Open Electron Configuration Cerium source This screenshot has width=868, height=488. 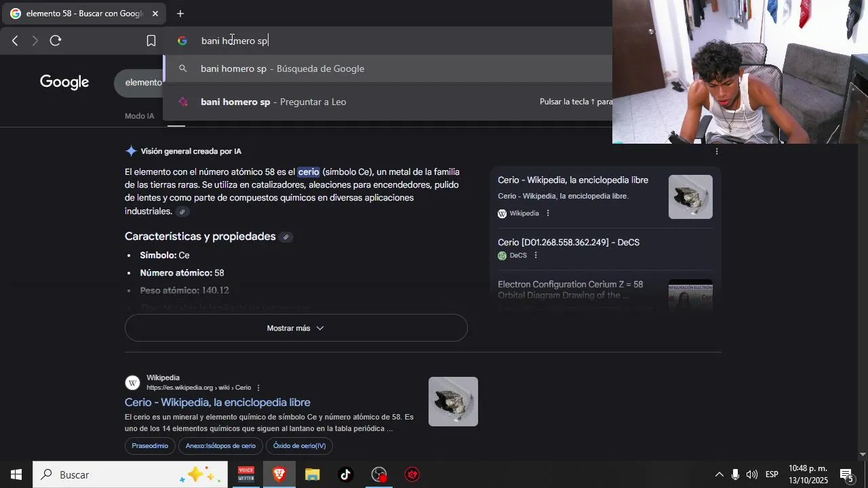coord(570,289)
